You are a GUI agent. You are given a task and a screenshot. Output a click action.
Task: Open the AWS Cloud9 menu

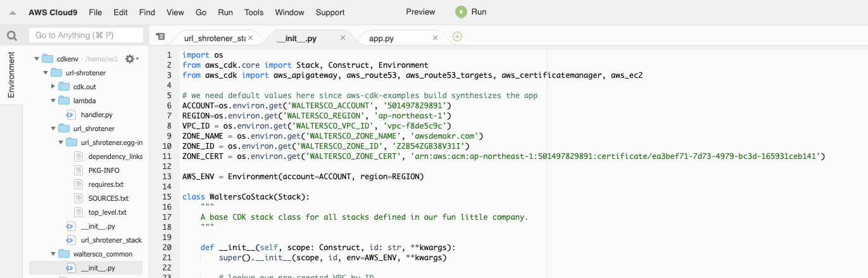54,12
